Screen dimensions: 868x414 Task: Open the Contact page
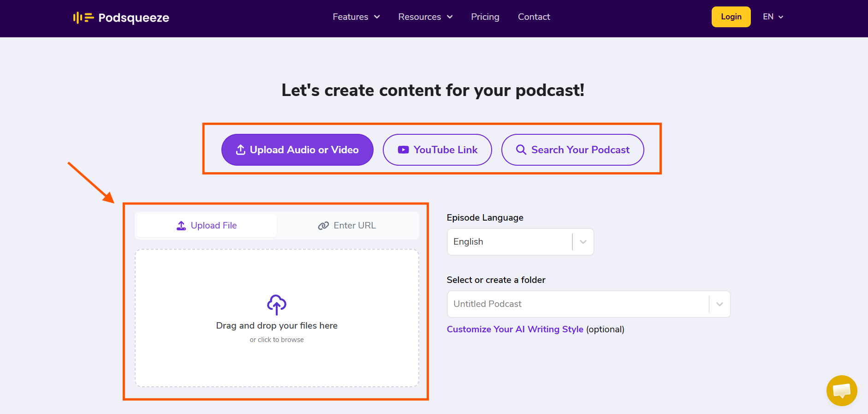(534, 17)
